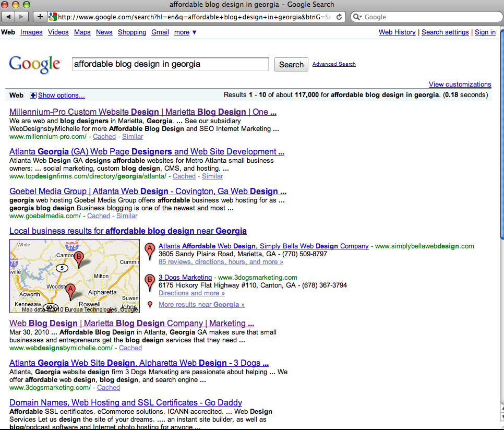Open Atlanta Georgia Web Page Designers result
This screenshot has width=504, height=430.
click(147, 151)
